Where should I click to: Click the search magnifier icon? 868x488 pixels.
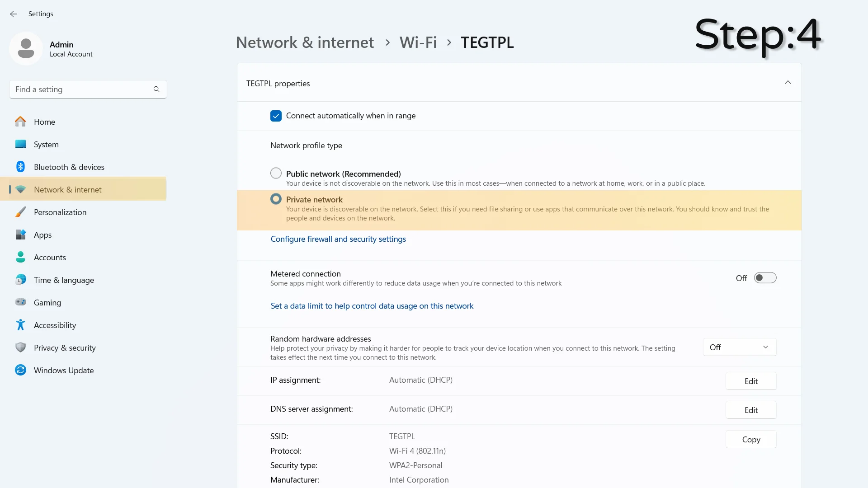(x=157, y=89)
